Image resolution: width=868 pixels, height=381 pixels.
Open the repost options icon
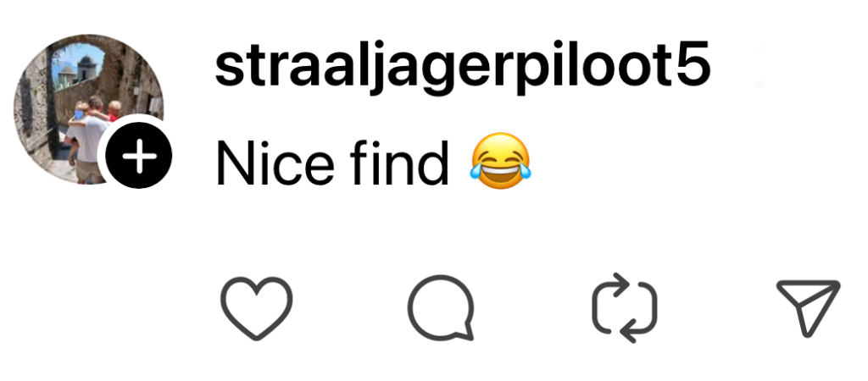[625, 307]
